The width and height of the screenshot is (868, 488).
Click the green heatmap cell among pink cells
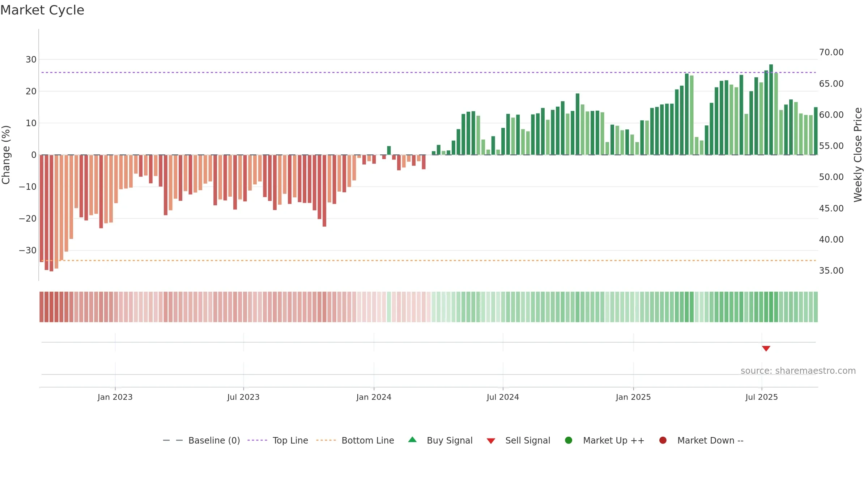389,307
